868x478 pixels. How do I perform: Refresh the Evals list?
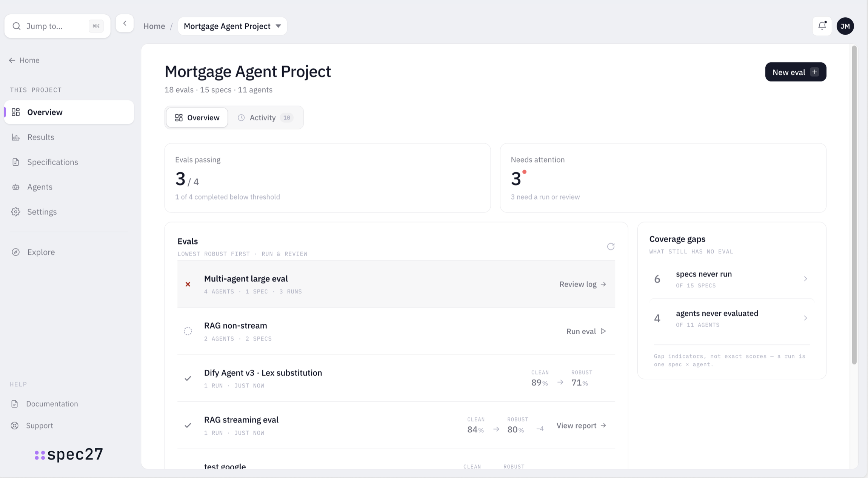(611, 246)
